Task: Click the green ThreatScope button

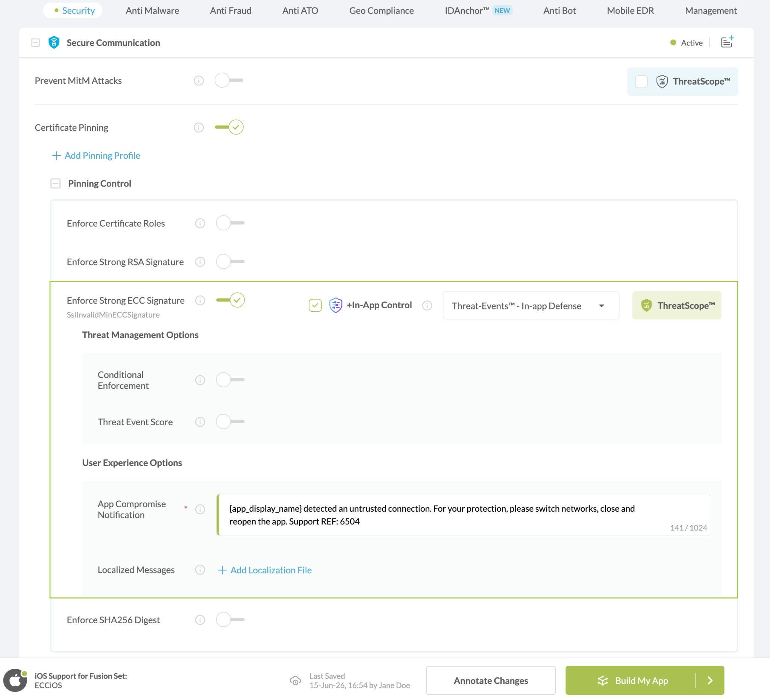Action: tap(677, 306)
